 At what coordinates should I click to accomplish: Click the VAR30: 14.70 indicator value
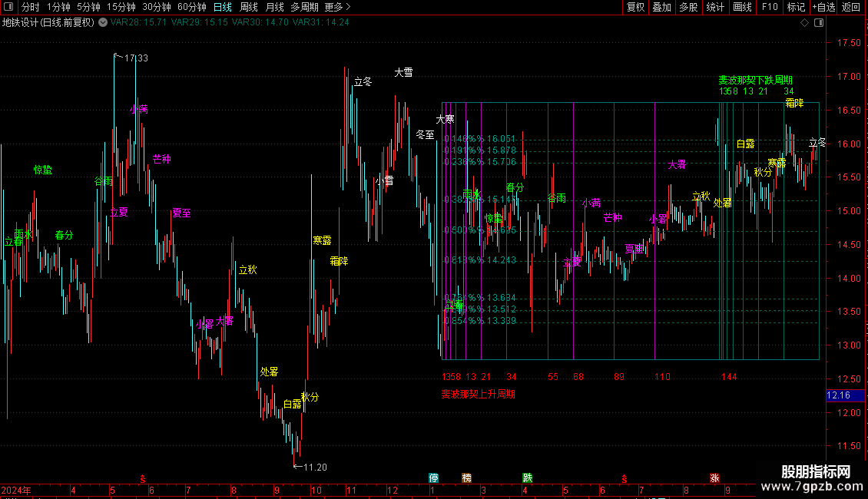click(260, 22)
